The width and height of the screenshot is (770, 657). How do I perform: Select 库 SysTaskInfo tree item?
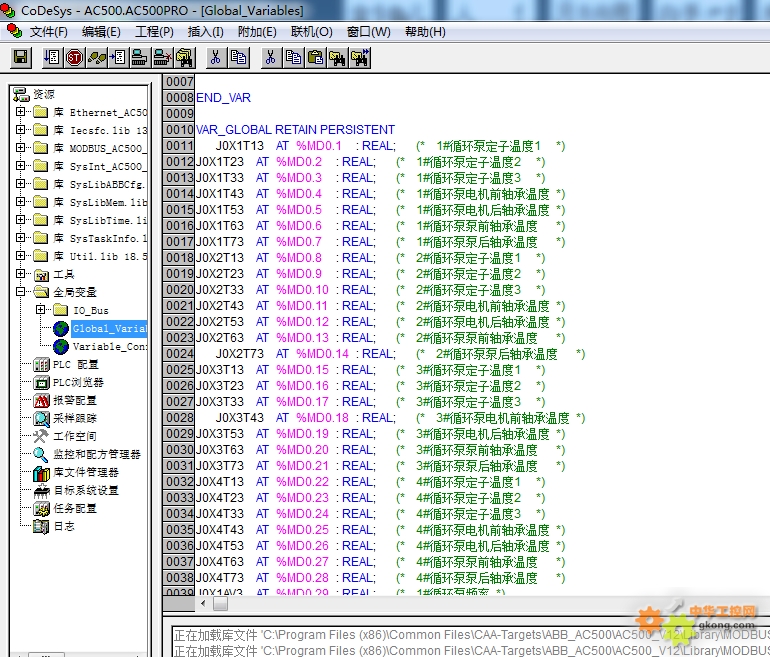point(100,238)
